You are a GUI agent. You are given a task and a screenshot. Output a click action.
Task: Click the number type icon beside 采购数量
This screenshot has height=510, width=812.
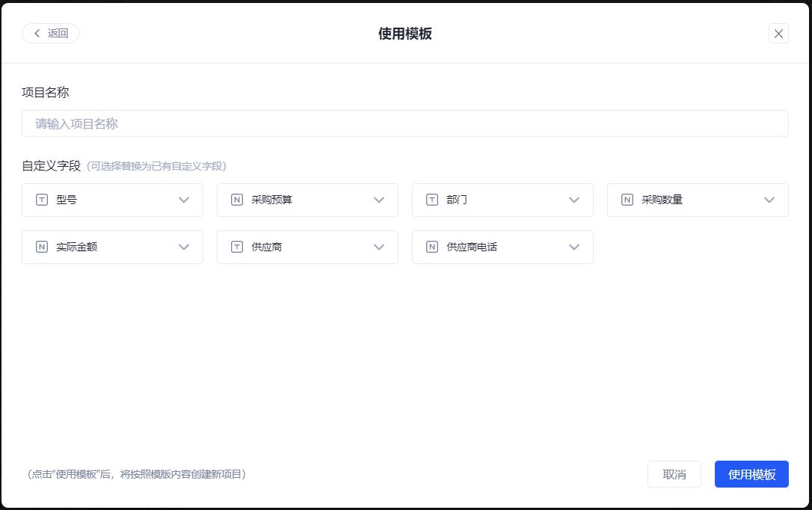point(627,200)
